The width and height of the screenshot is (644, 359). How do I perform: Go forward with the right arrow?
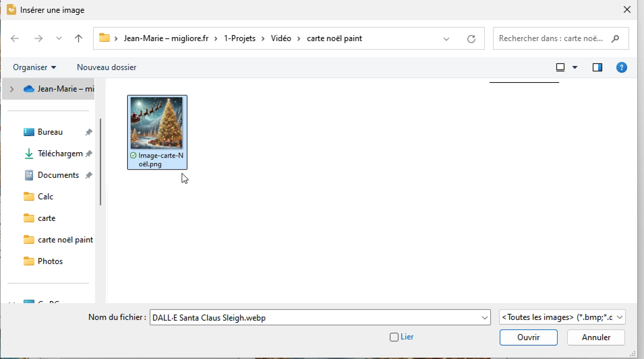pos(38,38)
